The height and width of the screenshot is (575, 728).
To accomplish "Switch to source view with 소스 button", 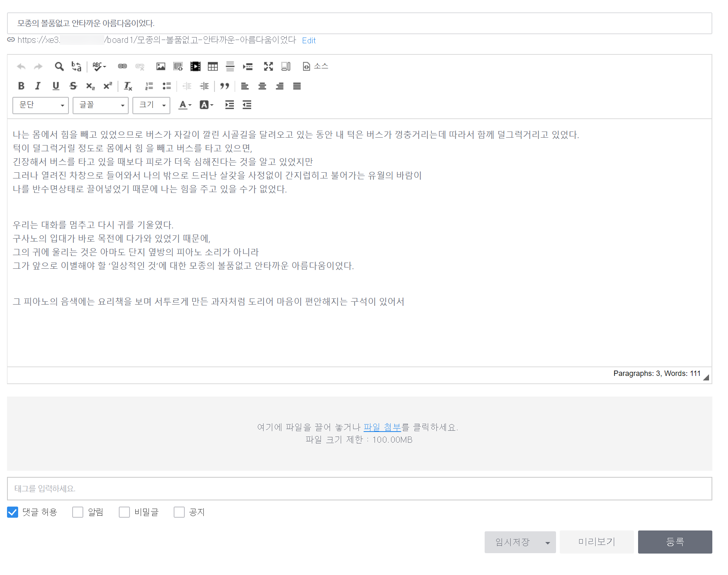I will [316, 66].
